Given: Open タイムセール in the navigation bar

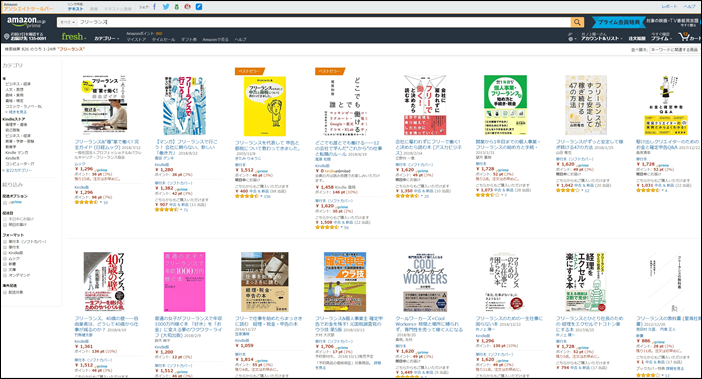Looking at the screenshot, I should 163,39.
